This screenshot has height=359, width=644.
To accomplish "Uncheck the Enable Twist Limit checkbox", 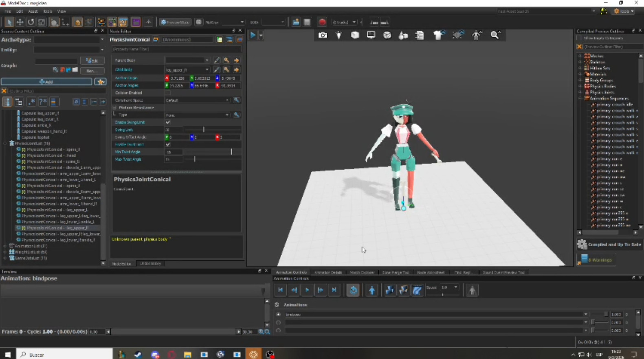I will click(x=168, y=144).
